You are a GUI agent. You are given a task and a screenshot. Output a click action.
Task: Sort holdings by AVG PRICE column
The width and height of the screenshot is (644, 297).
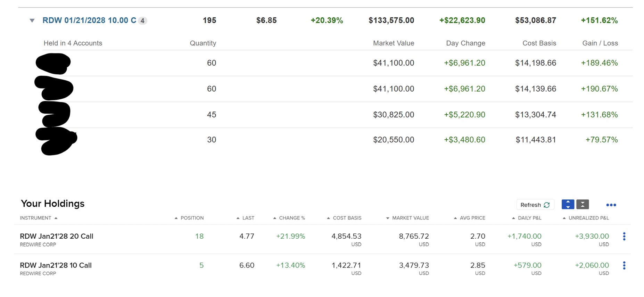pos(472,218)
